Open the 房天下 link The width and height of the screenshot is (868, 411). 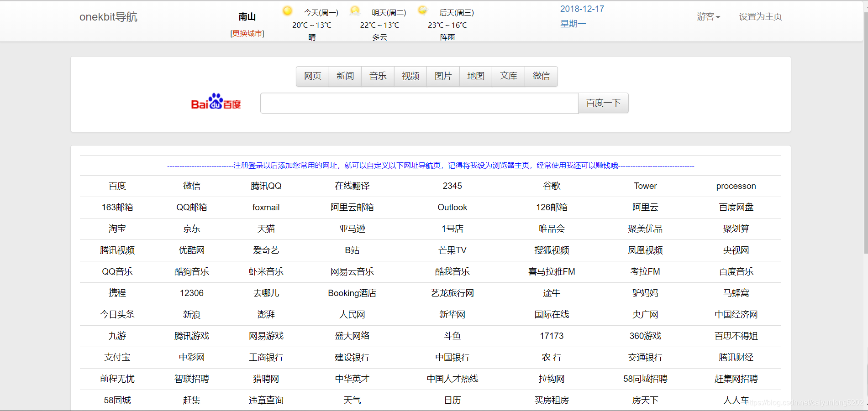(645, 401)
